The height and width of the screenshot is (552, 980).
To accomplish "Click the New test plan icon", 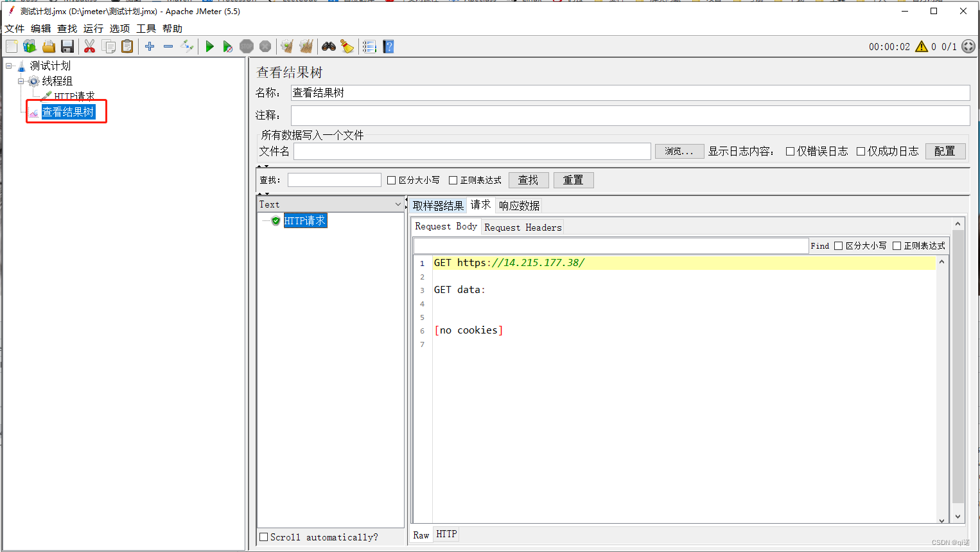I will (12, 46).
